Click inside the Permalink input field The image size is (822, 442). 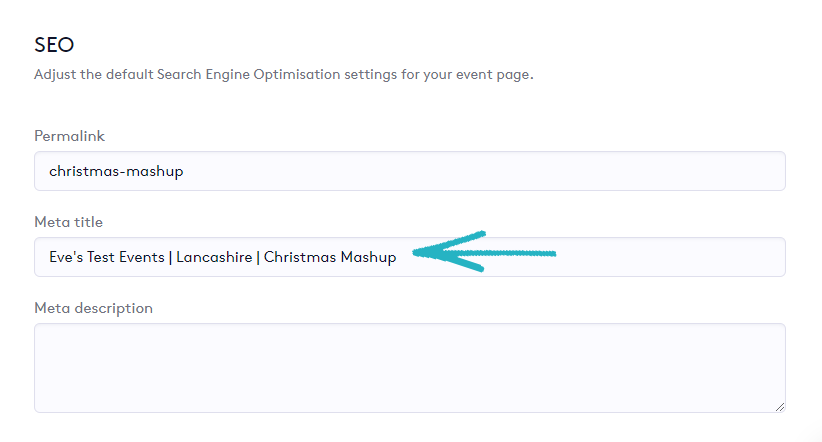point(400,171)
